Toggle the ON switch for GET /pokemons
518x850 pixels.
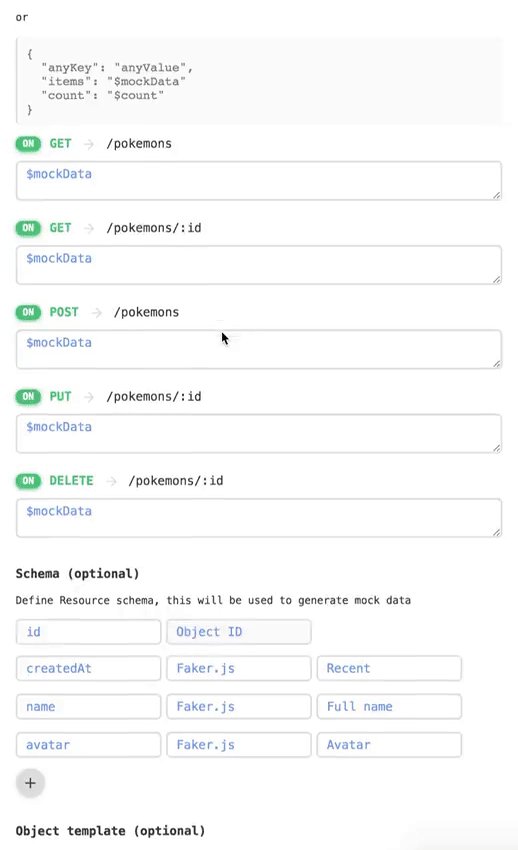click(x=28, y=144)
